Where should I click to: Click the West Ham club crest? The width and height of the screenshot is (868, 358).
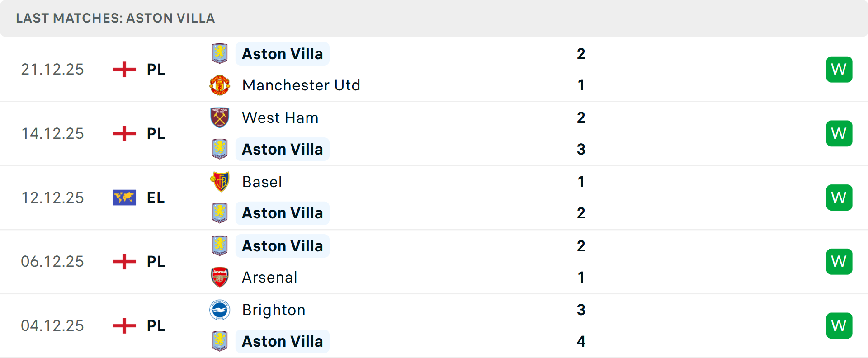(220, 118)
